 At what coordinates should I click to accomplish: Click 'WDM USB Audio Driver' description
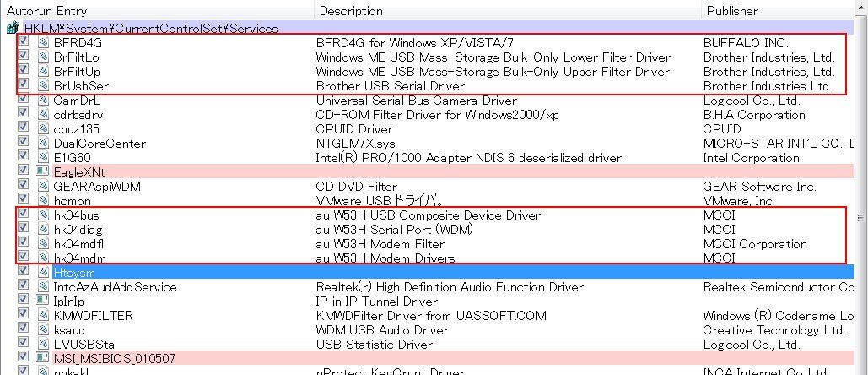click(382, 331)
